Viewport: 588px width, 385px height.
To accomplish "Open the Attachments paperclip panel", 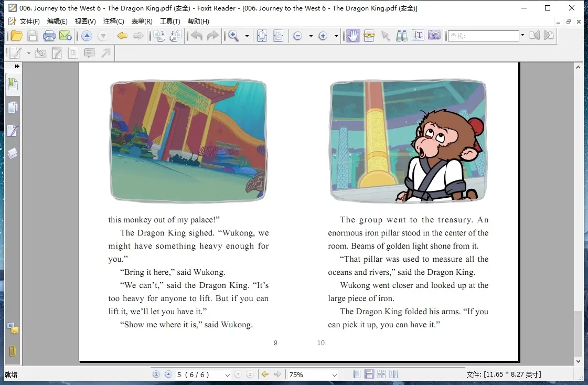I will coord(13,351).
